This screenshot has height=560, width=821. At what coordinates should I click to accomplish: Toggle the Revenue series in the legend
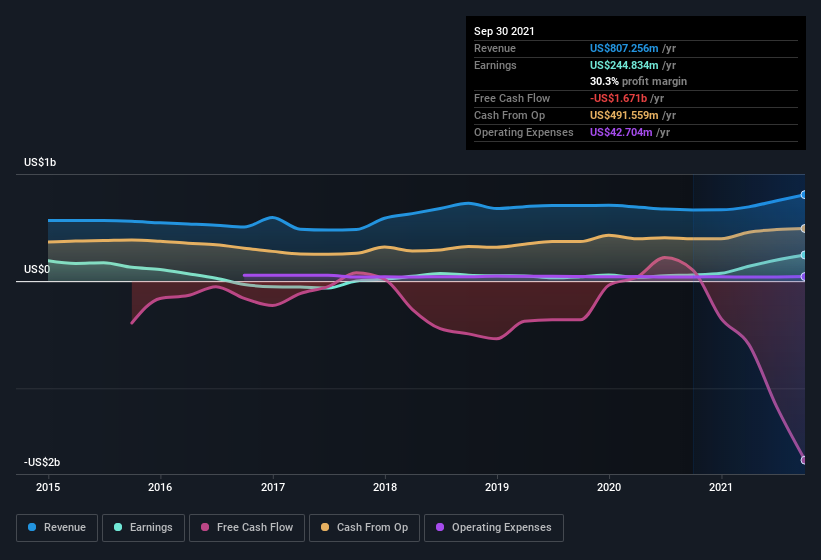pos(57,527)
